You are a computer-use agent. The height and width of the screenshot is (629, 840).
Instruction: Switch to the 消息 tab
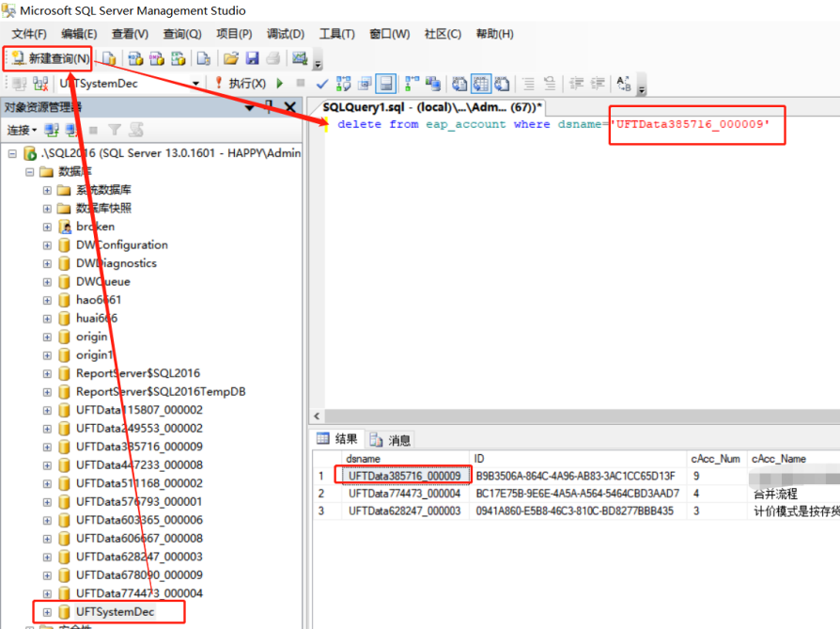(391, 440)
